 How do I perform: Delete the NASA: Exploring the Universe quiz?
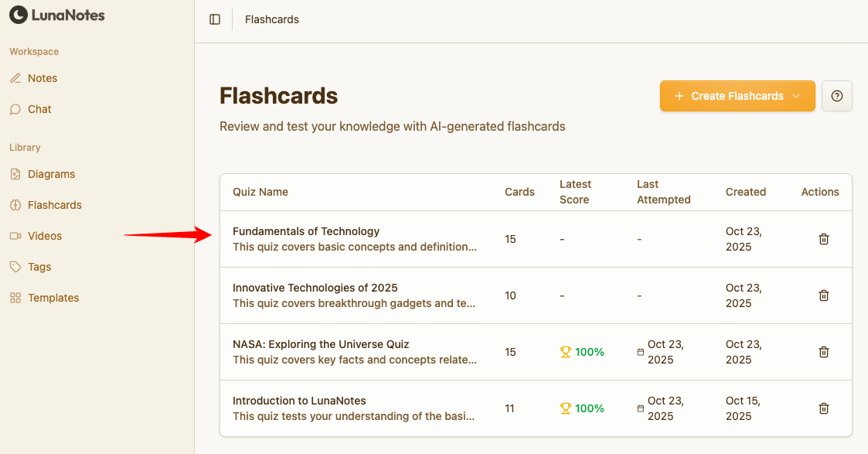(824, 352)
